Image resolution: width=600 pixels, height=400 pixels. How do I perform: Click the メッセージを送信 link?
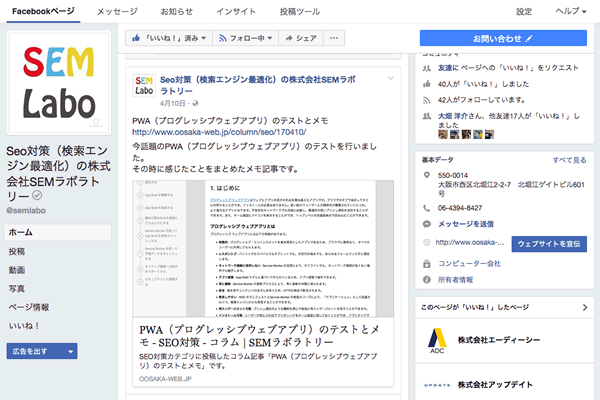[466, 224]
